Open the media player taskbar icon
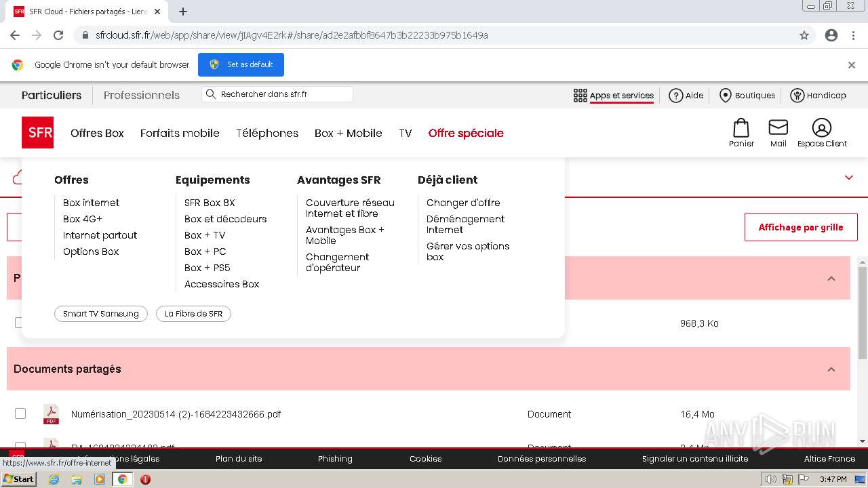The height and width of the screenshot is (488, 868). [x=100, y=479]
